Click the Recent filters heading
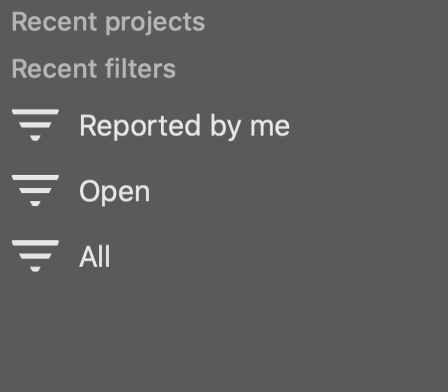Image resolution: width=448 pixels, height=392 pixels. point(94,68)
